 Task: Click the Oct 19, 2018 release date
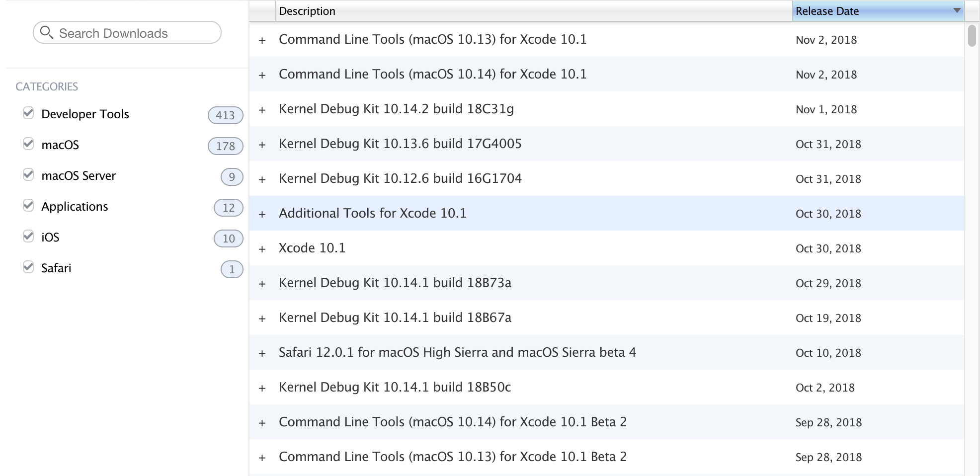pyautogui.click(x=828, y=318)
